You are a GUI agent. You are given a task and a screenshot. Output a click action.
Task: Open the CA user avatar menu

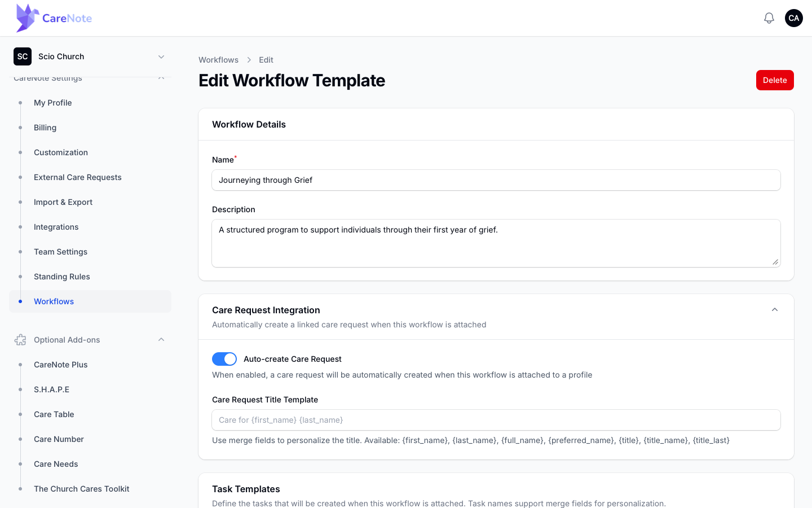point(794,18)
